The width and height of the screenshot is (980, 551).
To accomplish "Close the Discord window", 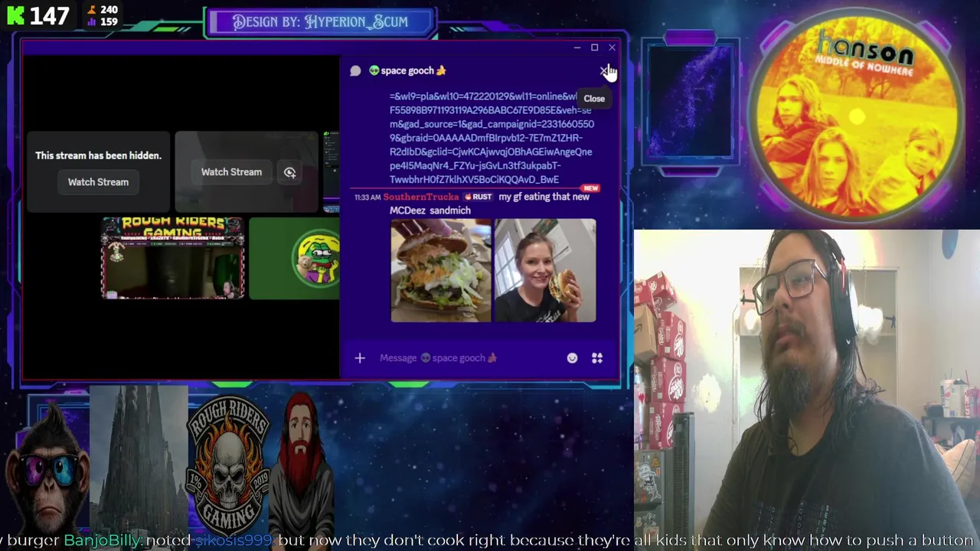I will pyautogui.click(x=612, y=47).
